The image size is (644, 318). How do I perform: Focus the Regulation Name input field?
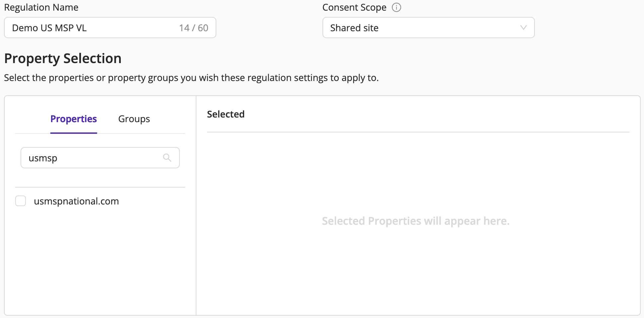110,28
